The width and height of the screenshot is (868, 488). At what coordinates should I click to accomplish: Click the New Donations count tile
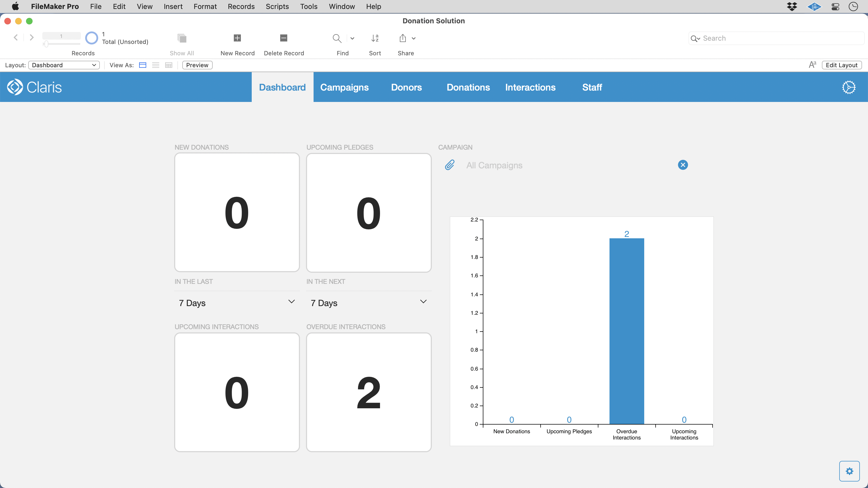click(237, 213)
